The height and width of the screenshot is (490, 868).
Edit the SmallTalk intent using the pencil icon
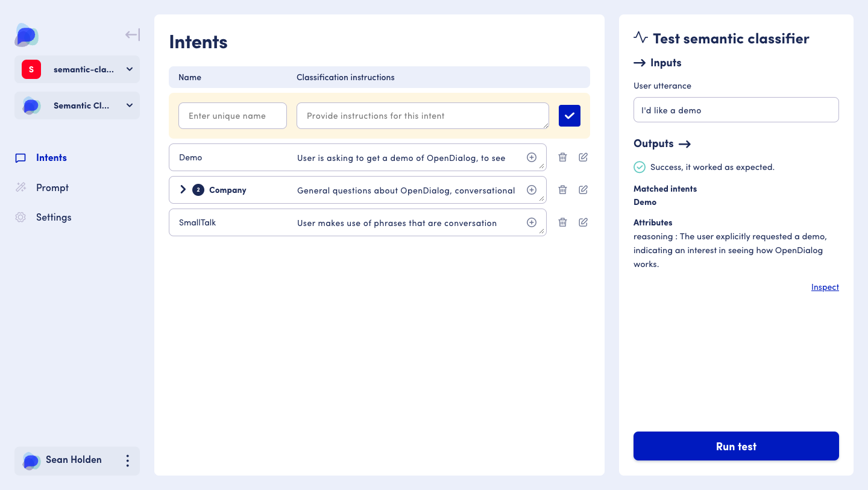[x=583, y=222]
